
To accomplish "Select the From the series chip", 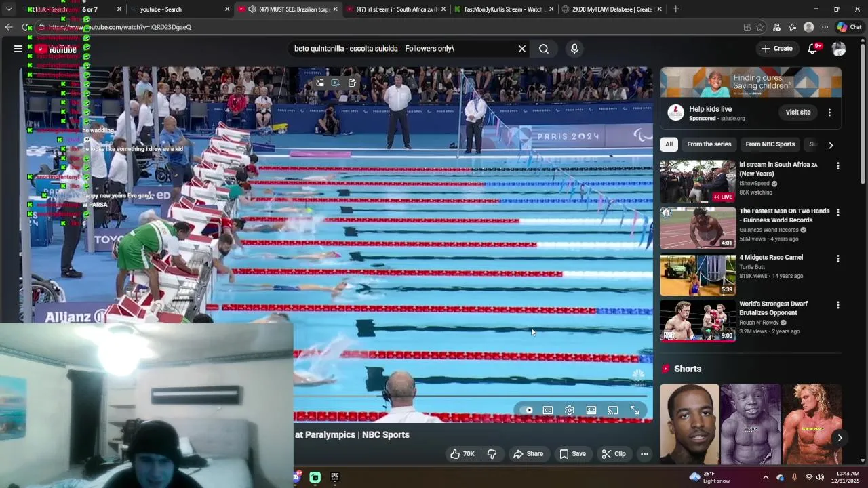I will pyautogui.click(x=709, y=144).
